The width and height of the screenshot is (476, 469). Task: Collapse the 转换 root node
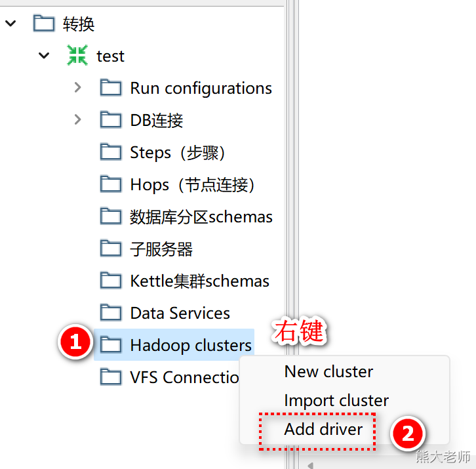10,23
